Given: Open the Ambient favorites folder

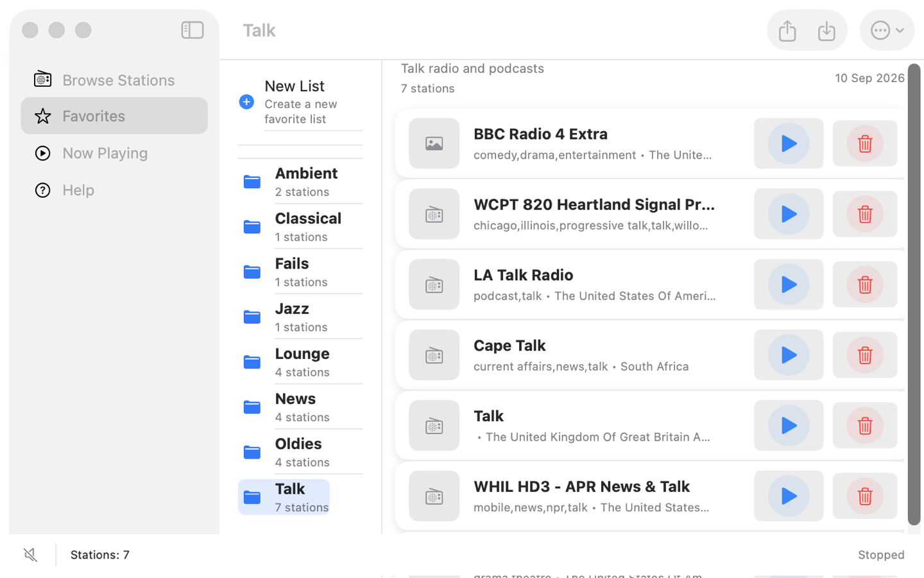Looking at the screenshot, I should tap(300, 182).
